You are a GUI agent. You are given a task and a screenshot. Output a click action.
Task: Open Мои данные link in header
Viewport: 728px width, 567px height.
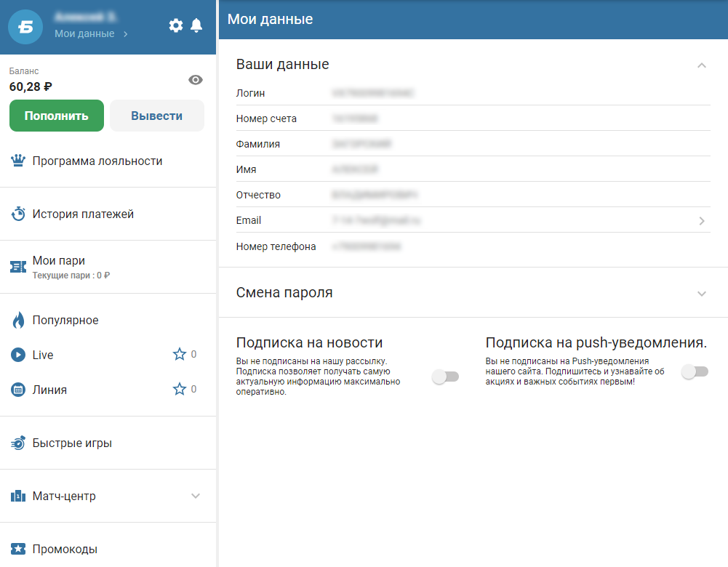point(84,33)
